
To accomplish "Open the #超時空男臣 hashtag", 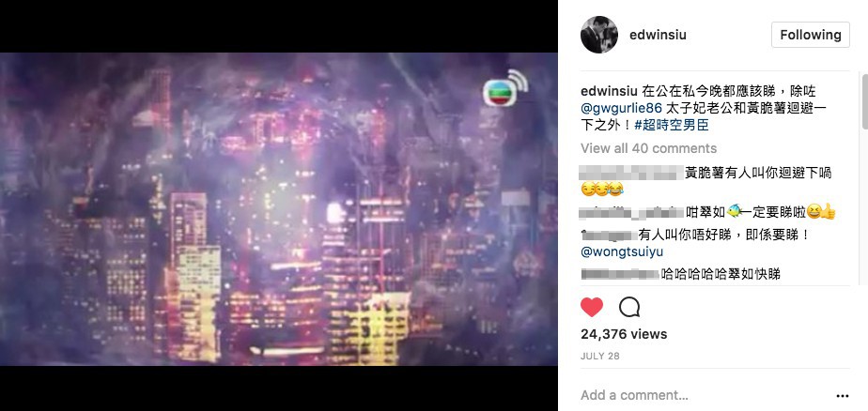I will pyautogui.click(x=672, y=125).
